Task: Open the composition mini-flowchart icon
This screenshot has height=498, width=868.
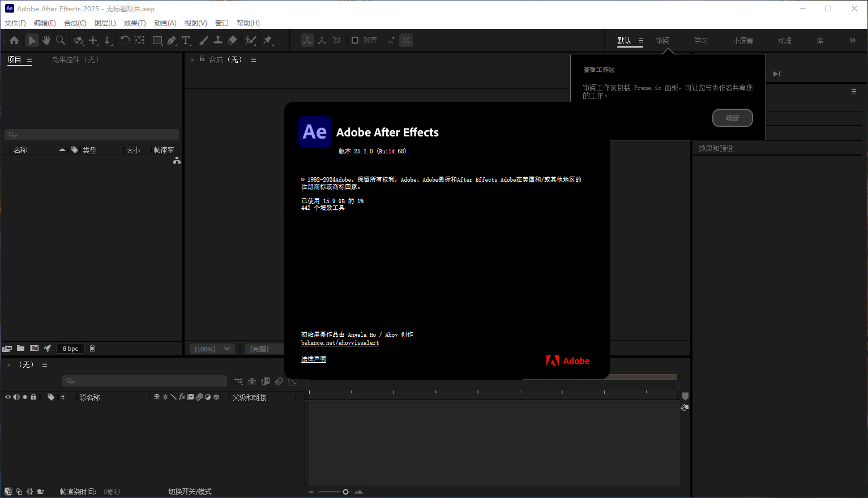Action: 238,381
